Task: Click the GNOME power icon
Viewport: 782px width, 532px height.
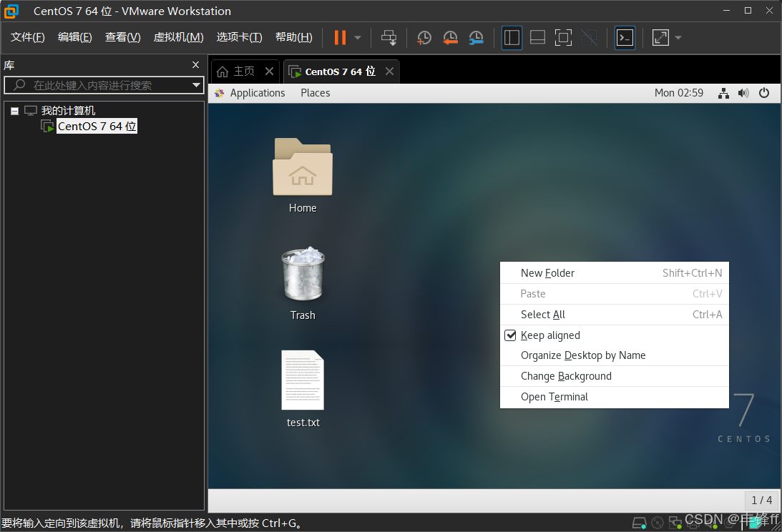Action: (764, 93)
